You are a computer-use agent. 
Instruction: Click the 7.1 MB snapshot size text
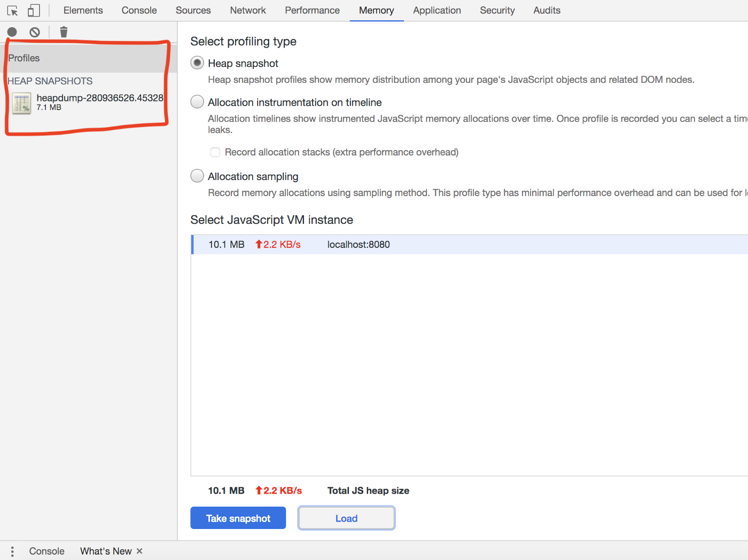point(49,107)
